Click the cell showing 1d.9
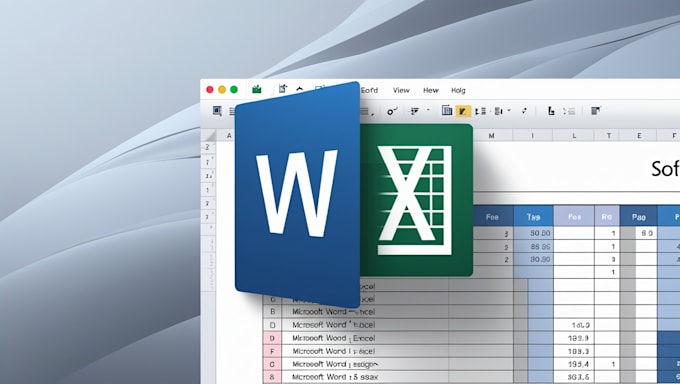The height and width of the screenshot is (384, 680). tap(574, 325)
